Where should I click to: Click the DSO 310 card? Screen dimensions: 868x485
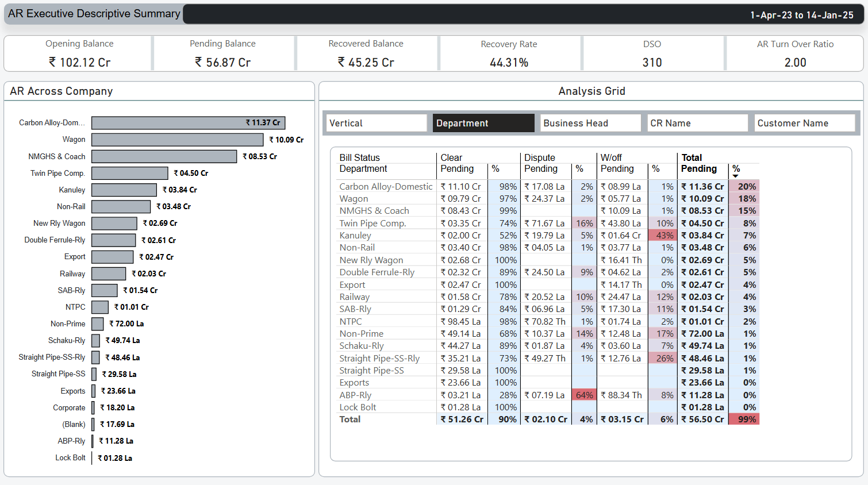pyautogui.click(x=652, y=53)
